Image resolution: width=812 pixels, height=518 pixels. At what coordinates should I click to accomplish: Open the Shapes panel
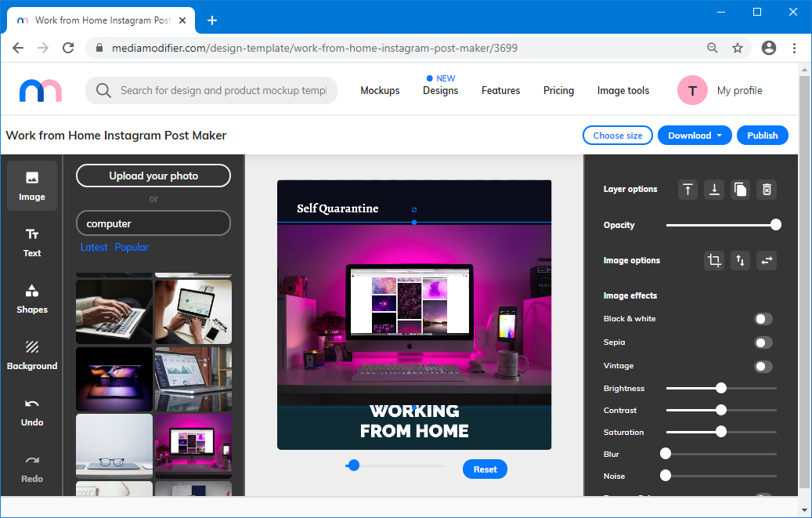tap(32, 299)
